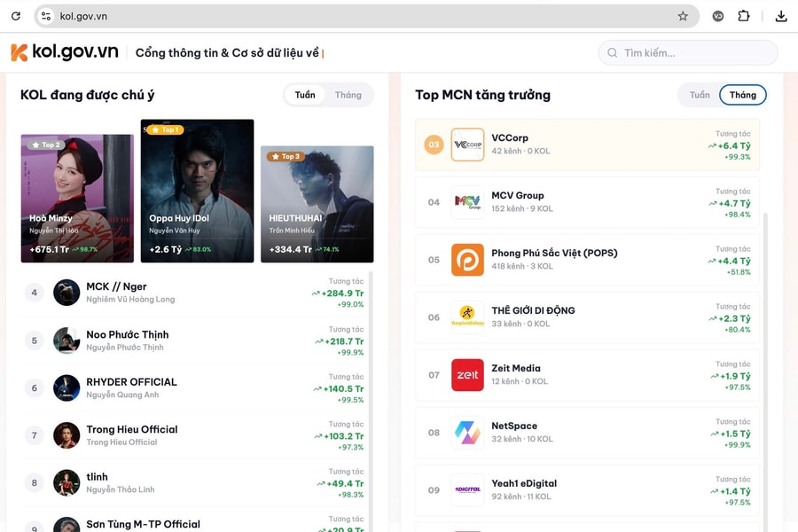Switch Top MCN list to Tuần
This screenshot has width=798, height=532.
click(700, 95)
